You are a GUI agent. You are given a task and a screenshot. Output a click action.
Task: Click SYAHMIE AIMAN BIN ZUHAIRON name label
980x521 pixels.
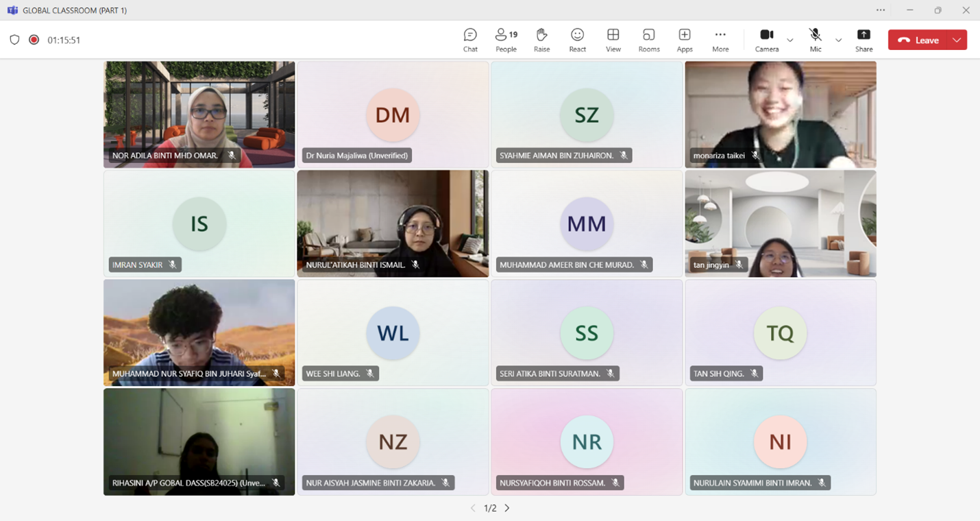[556, 156]
